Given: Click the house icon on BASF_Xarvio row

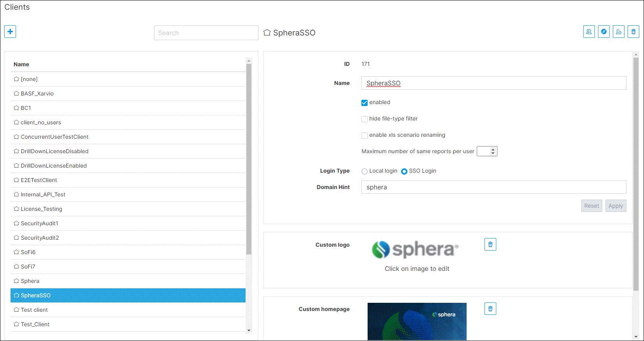Looking at the screenshot, I should pyautogui.click(x=16, y=94).
